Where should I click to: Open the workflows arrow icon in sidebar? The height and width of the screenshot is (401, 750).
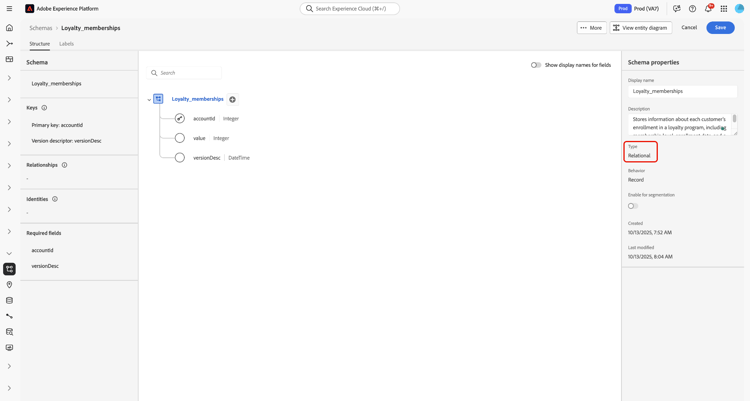tap(9, 44)
